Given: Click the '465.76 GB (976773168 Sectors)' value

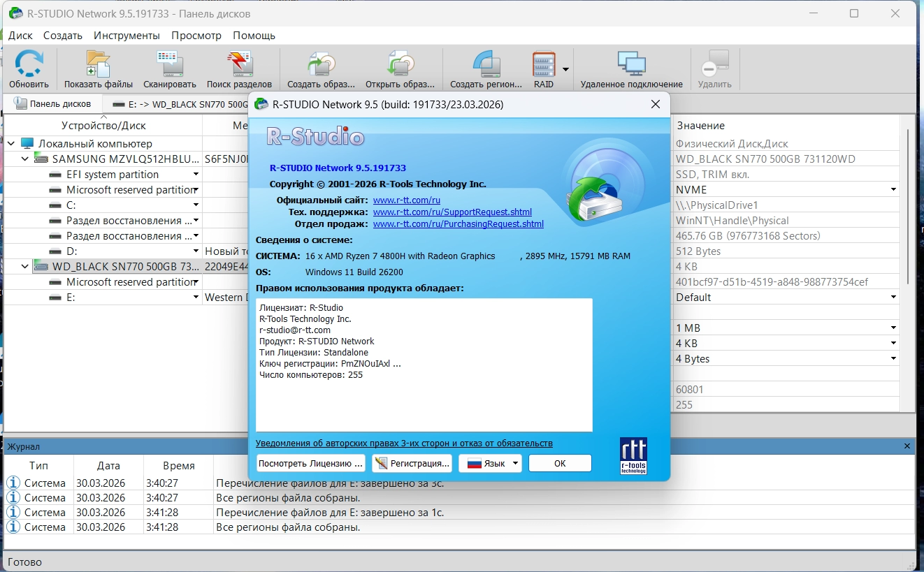Looking at the screenshot, I should [749, 235].
